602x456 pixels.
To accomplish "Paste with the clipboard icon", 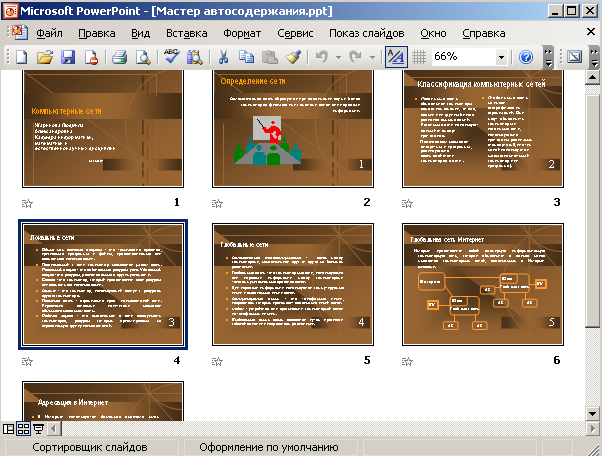I will tap(270, 57).
